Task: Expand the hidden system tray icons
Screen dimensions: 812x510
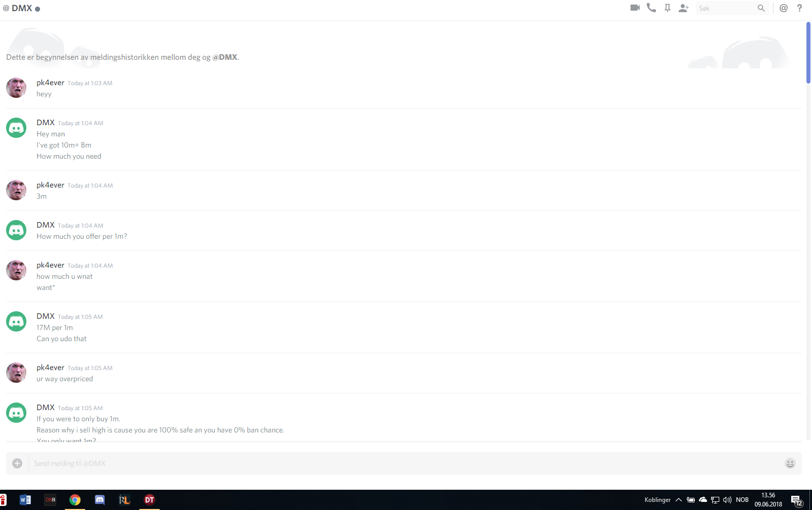Action: click(678, 500)
